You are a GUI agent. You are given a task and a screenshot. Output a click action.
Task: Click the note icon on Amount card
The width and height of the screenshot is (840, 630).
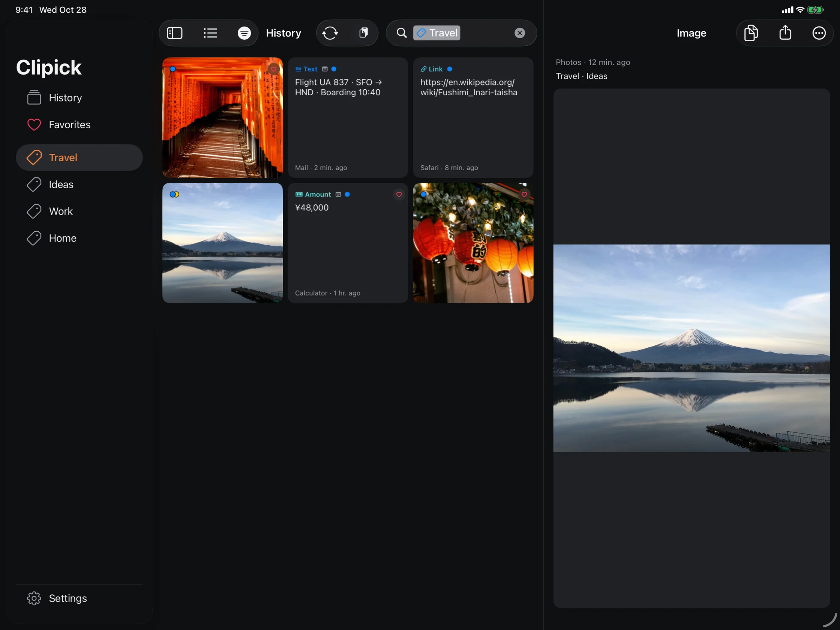pos(338,194)
